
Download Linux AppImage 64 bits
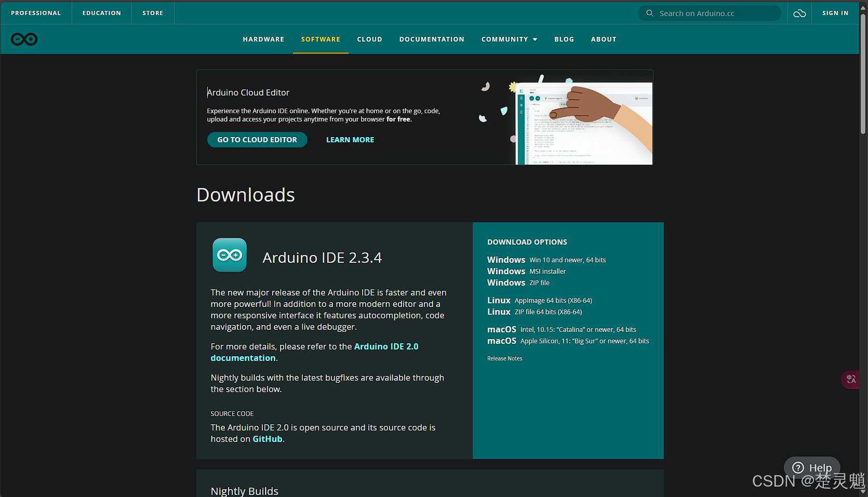(539, 300)
